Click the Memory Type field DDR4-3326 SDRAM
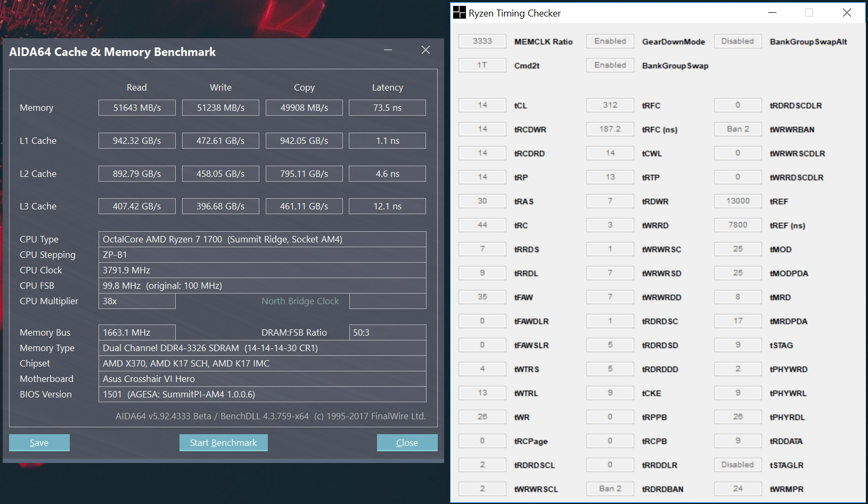 coord(263,348)
